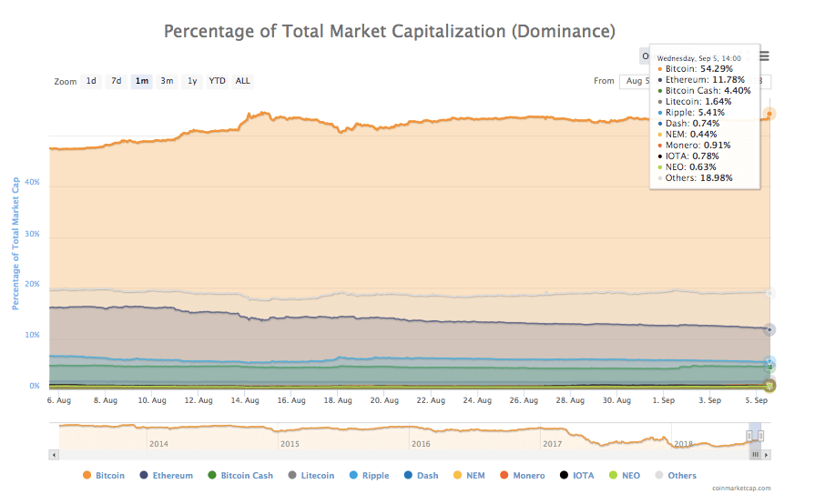This screenshot has width=815, height=504.
Task: Toggle Bitcoin series in legend
Action: click(104, 476)
